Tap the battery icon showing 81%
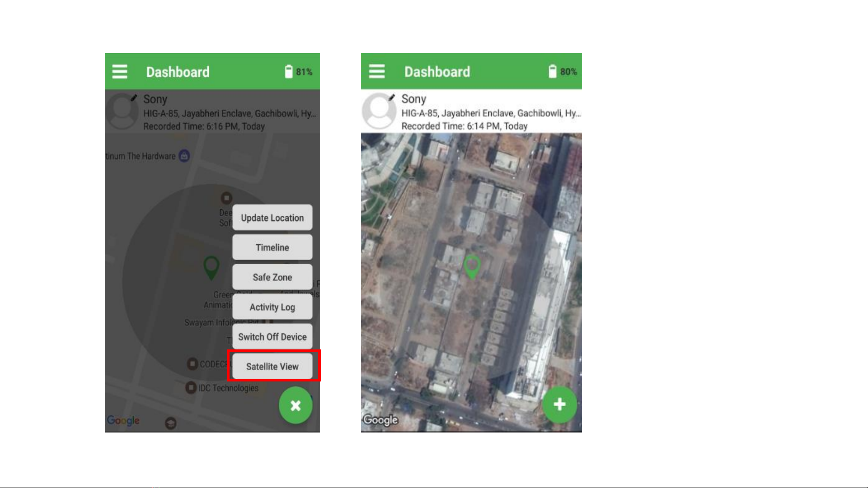868x488 pixels. [x=289, y=71]
